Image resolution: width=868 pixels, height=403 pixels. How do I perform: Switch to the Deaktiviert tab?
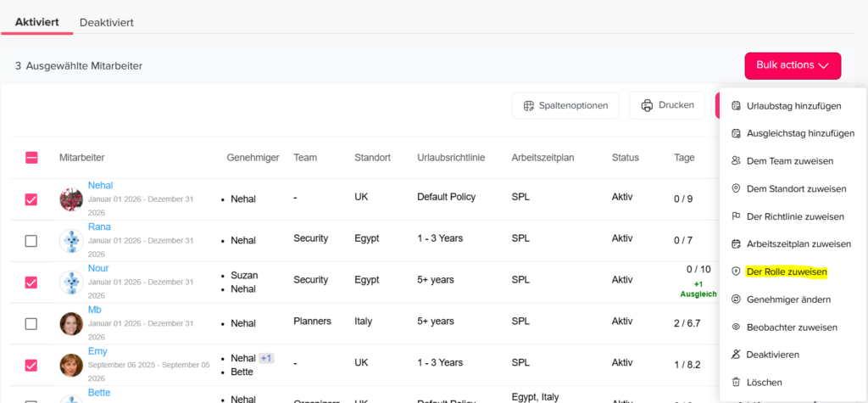point(107,22)
